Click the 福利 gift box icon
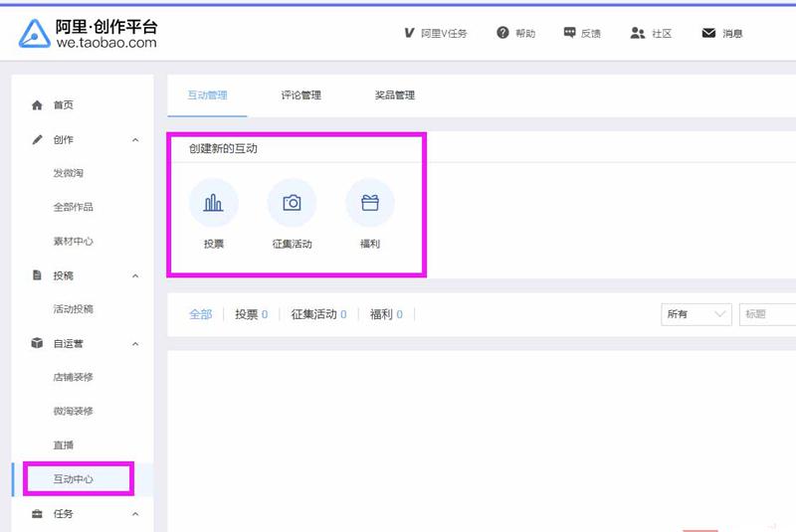The width and height of the screenshot is (796, 532). click(370, 202)
